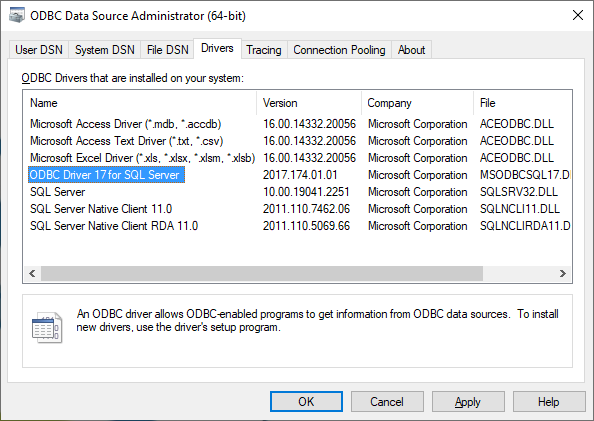Click the horizontal scrollbar thumb

tap(262, 273)
